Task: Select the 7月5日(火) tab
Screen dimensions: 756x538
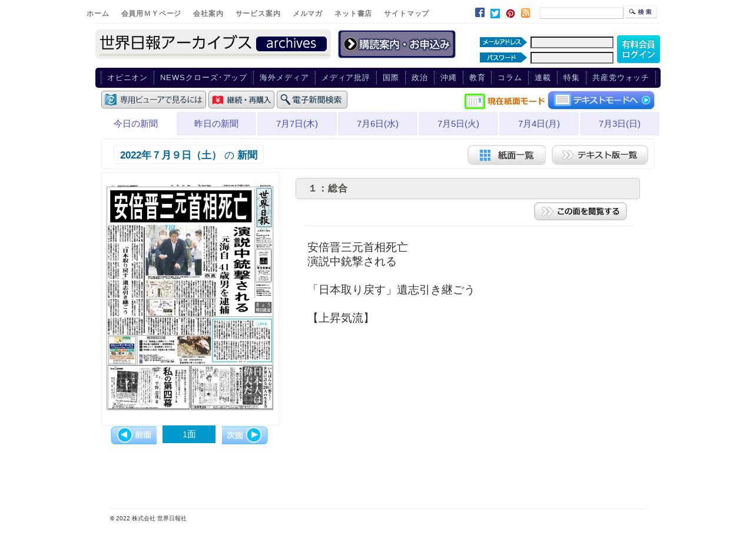Action: click(x=459, y=124)
